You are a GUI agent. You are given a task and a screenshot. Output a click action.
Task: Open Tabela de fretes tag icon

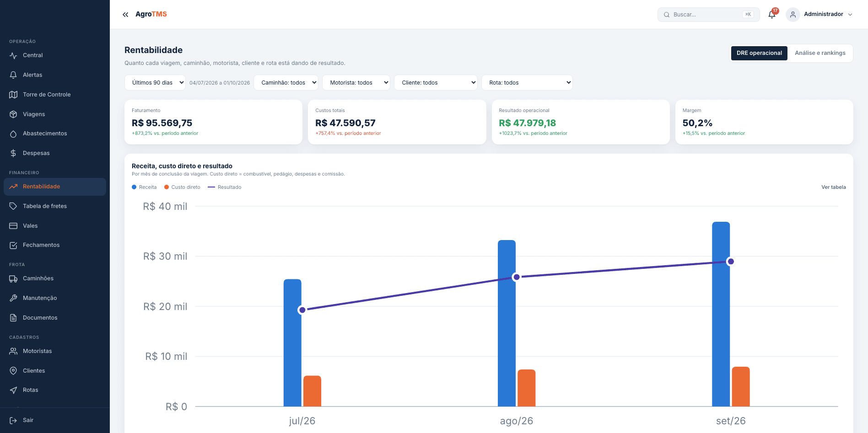[13, 206]
